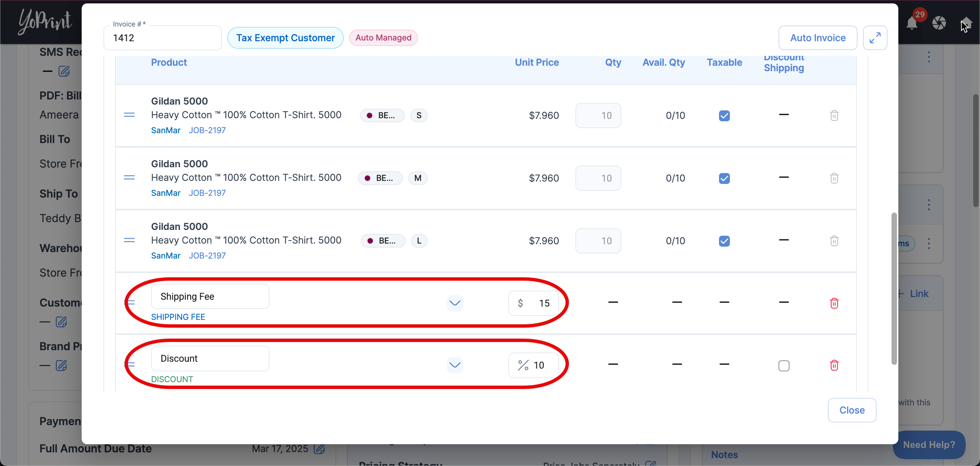The width and height of the screenshot is (980, 466).
Task: Open JOB-2197 link on size L row
Action: click(x=207, y=255)
